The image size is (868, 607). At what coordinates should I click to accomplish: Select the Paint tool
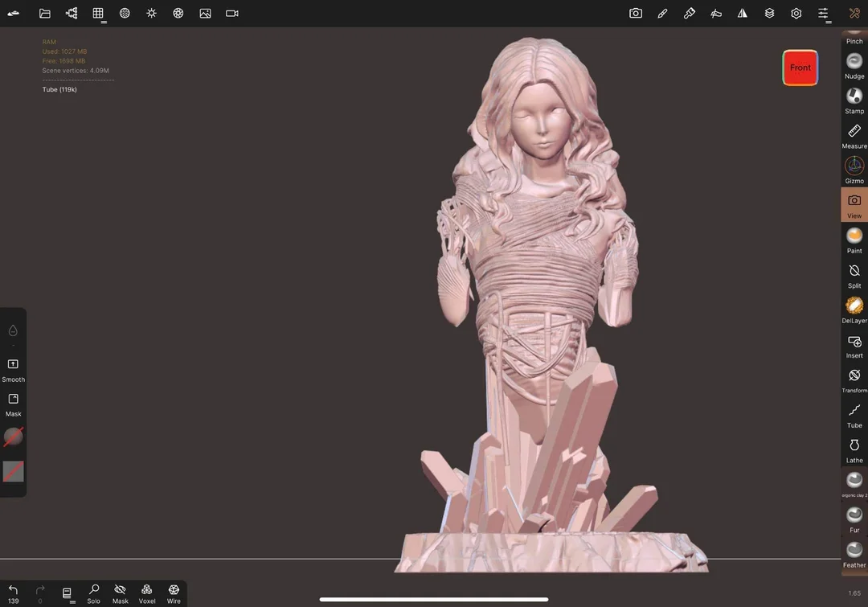(854, 240)
